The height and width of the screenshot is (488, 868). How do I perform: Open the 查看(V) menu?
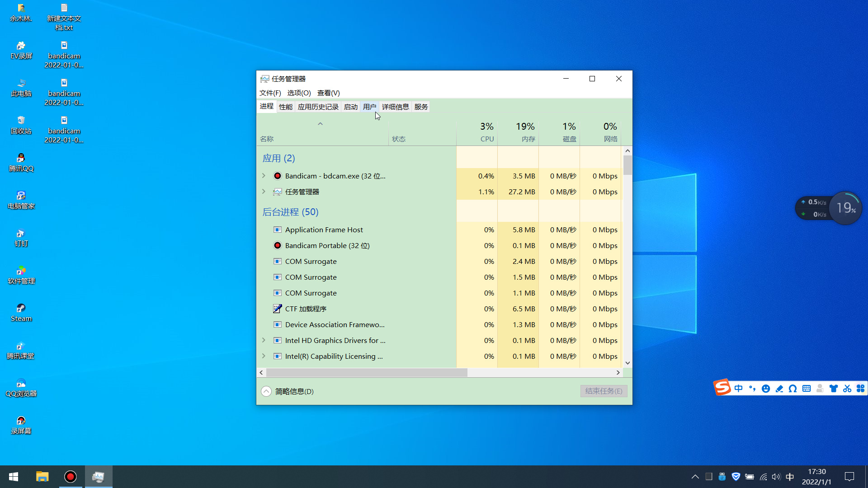328,93
